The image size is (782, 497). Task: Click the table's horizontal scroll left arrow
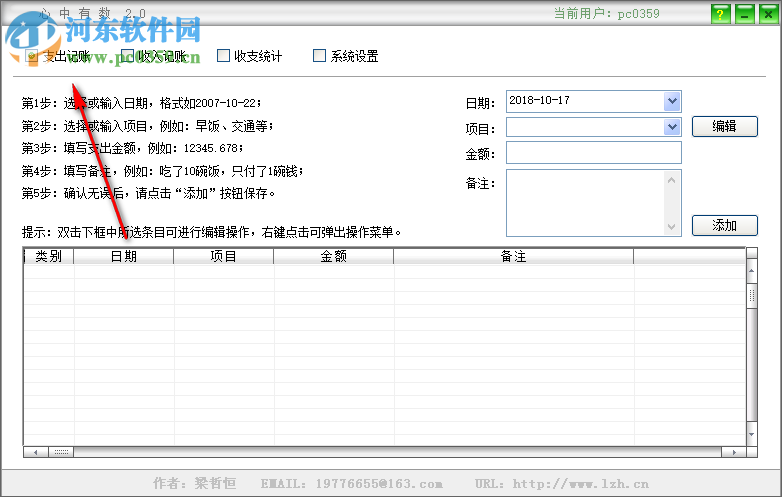pos(36,452)
